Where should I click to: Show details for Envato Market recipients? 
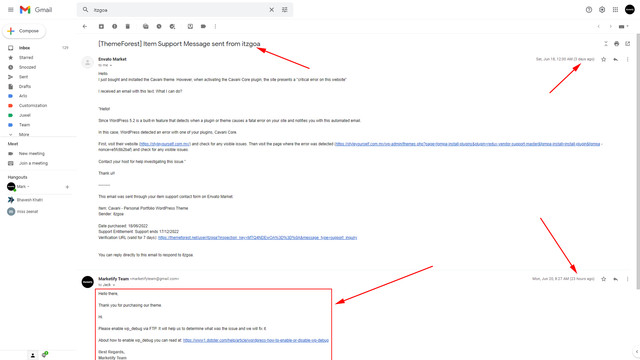pos(111,65)
